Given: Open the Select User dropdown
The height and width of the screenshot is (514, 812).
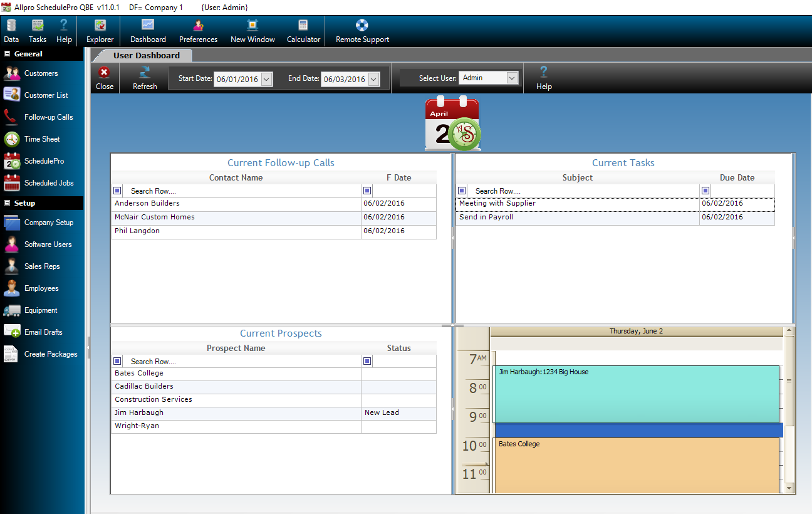Looking at the screenshot, I should 512,78.
